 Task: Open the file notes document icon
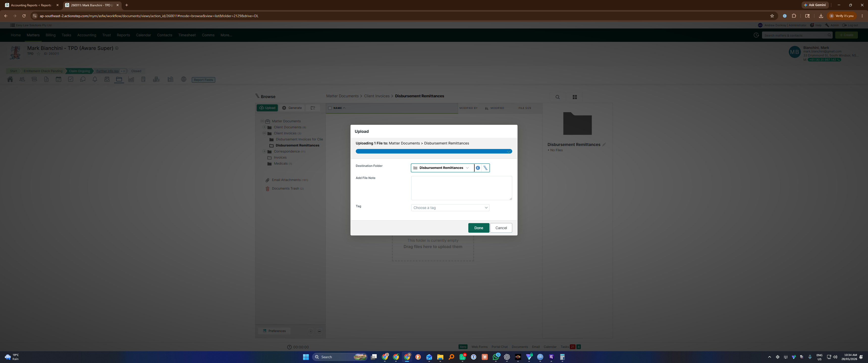[x=46, y=79]
